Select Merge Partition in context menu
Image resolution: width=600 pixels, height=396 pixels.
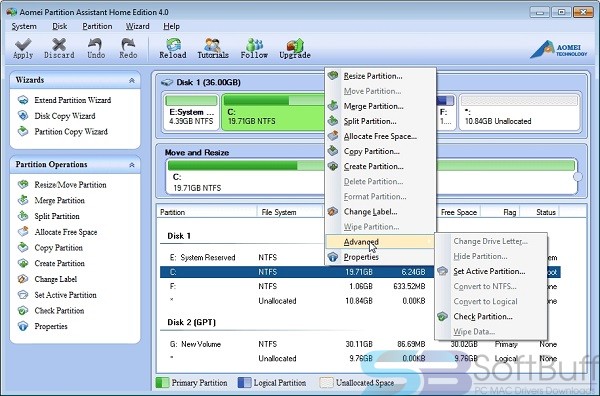(x=380, y=106)
